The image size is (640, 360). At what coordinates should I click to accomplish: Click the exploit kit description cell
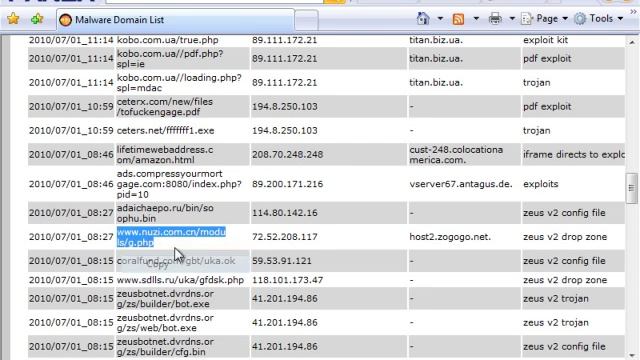point(545,40)
